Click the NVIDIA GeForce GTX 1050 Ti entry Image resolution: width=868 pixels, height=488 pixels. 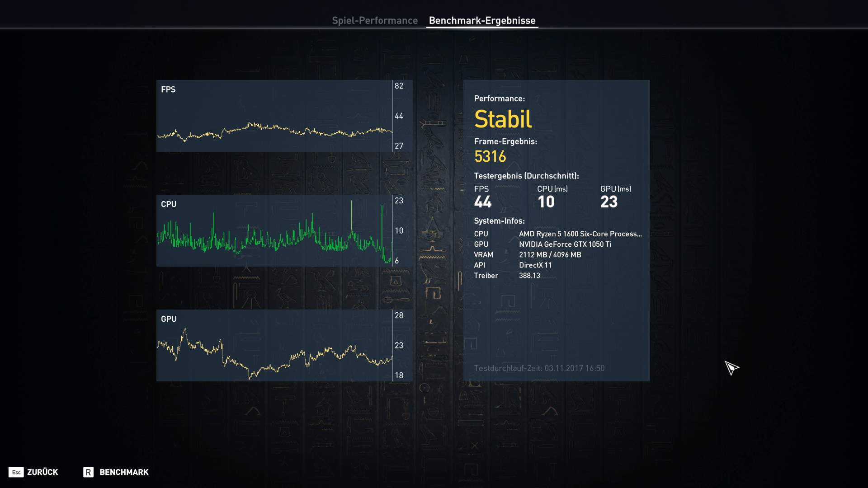(565, 244)
